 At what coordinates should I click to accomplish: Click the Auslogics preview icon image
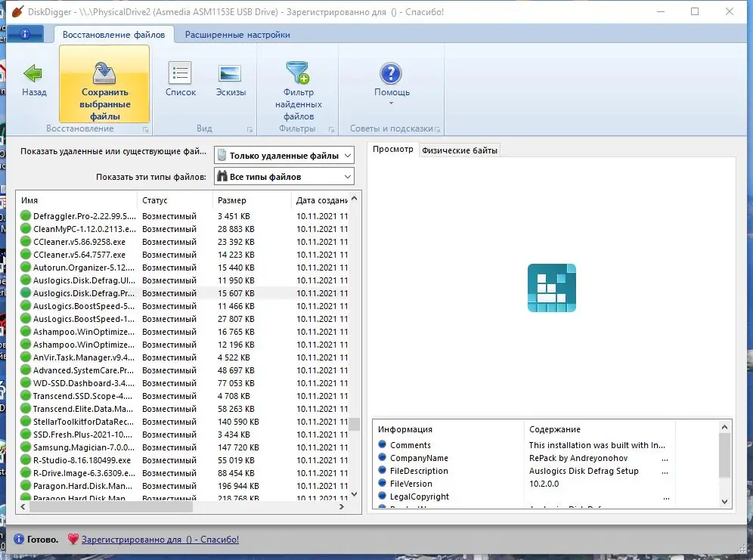[551, 288]
